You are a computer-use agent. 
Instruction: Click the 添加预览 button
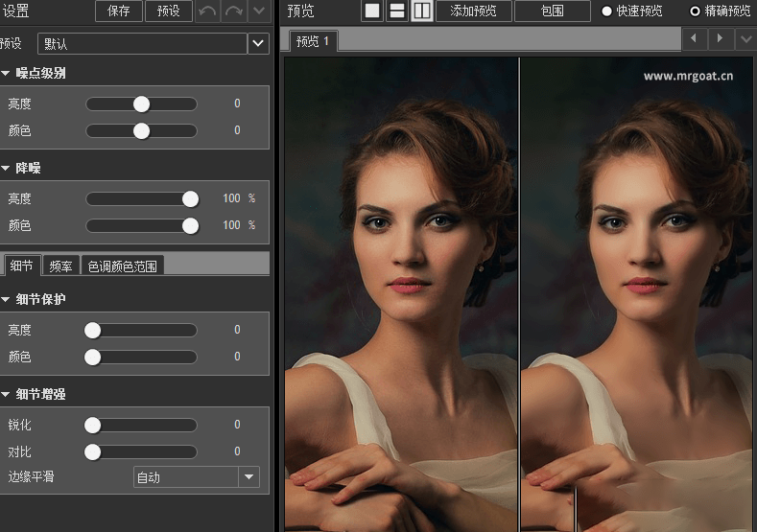473,12
